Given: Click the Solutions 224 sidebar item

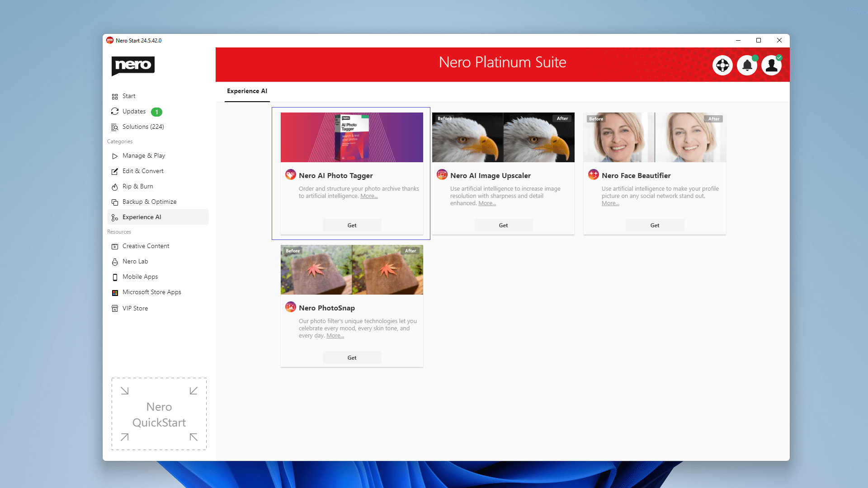Looking at the screenshot, I should (x=143, y=127).
